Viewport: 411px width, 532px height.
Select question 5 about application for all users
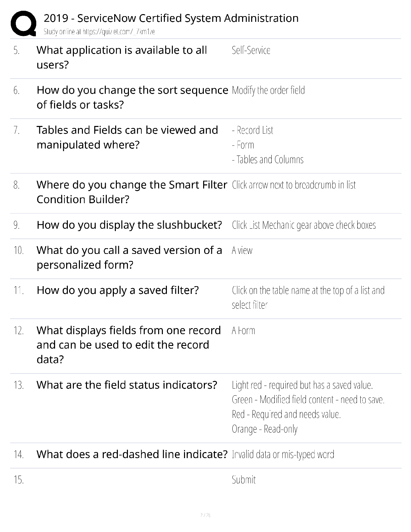pyautogui.click(x=122, y=57)
